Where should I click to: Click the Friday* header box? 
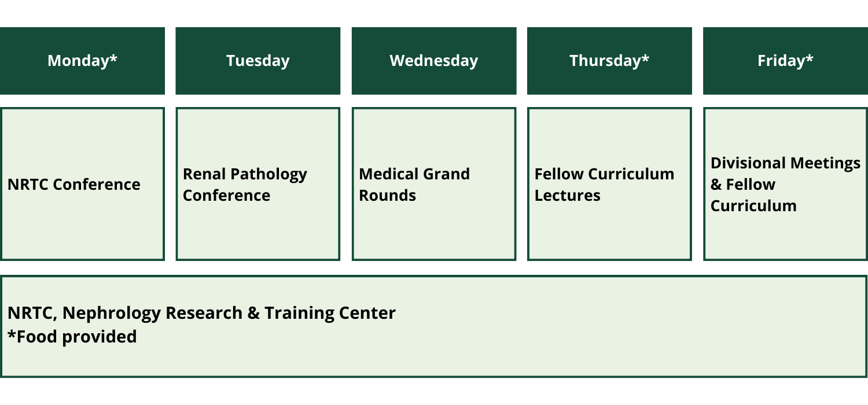pyautogui.click(x=785, y=61)
